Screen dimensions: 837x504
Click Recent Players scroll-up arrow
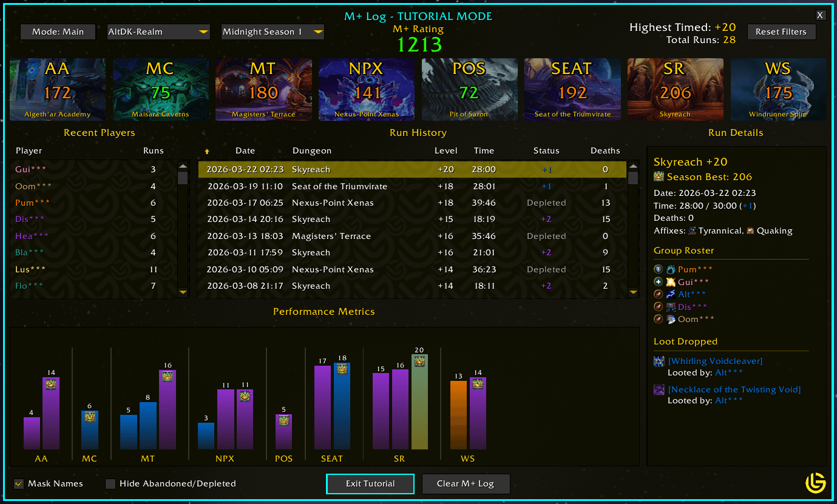[183, 166]
